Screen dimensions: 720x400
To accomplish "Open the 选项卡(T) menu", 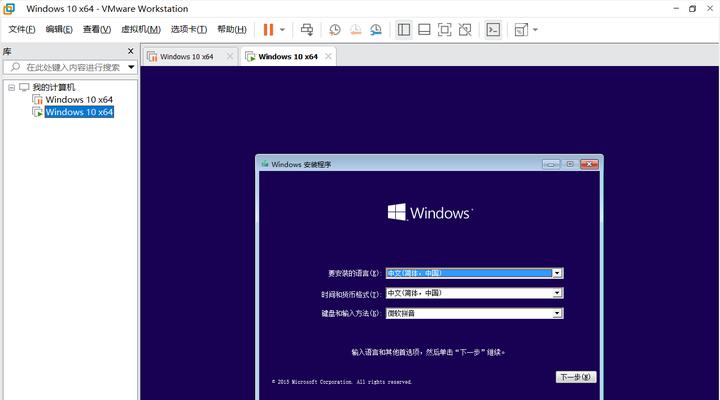I will point(189,29).
